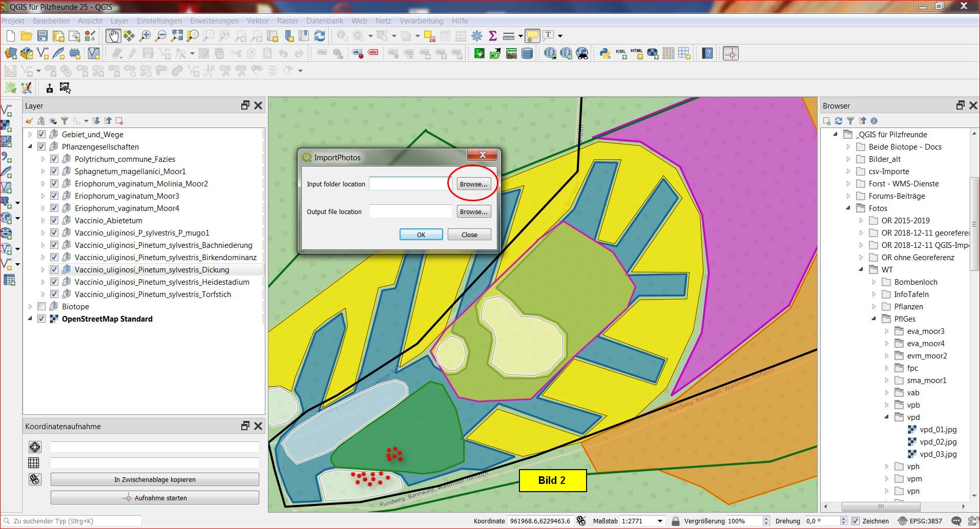The image size is (980, 529).
Task: Expand the vph folder in Browser
Action: tap(887, 467)
